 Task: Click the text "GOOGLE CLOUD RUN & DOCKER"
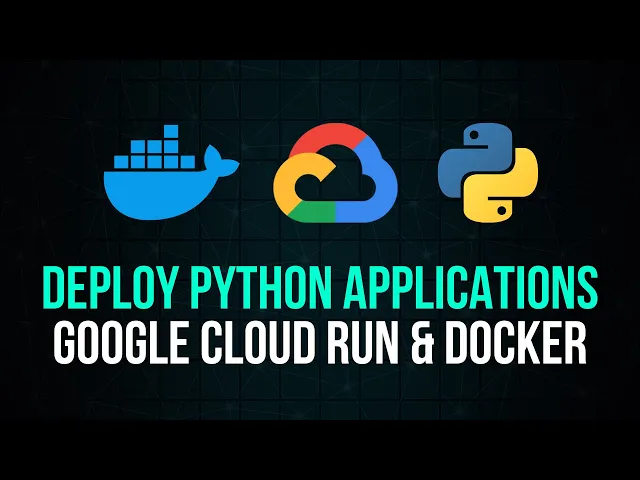320,343
